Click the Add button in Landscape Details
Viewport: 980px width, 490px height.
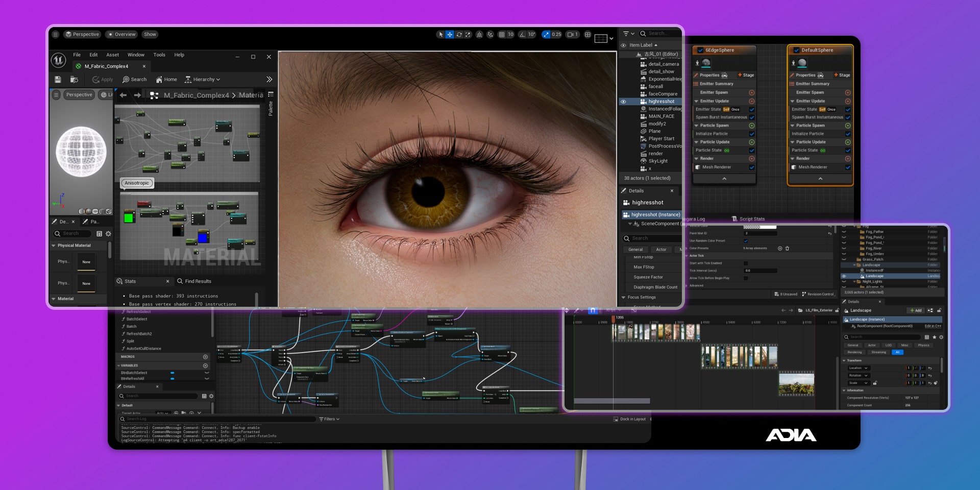tap(916, 310)
